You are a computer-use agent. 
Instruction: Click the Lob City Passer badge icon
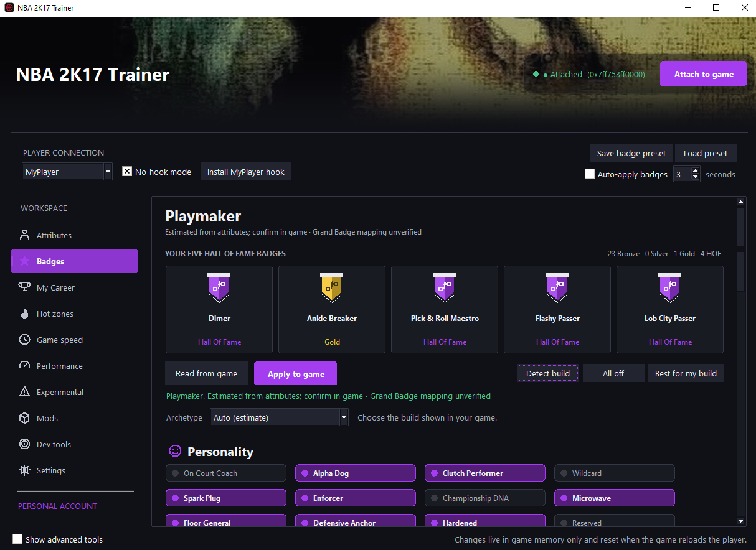(x=669, y=287)
